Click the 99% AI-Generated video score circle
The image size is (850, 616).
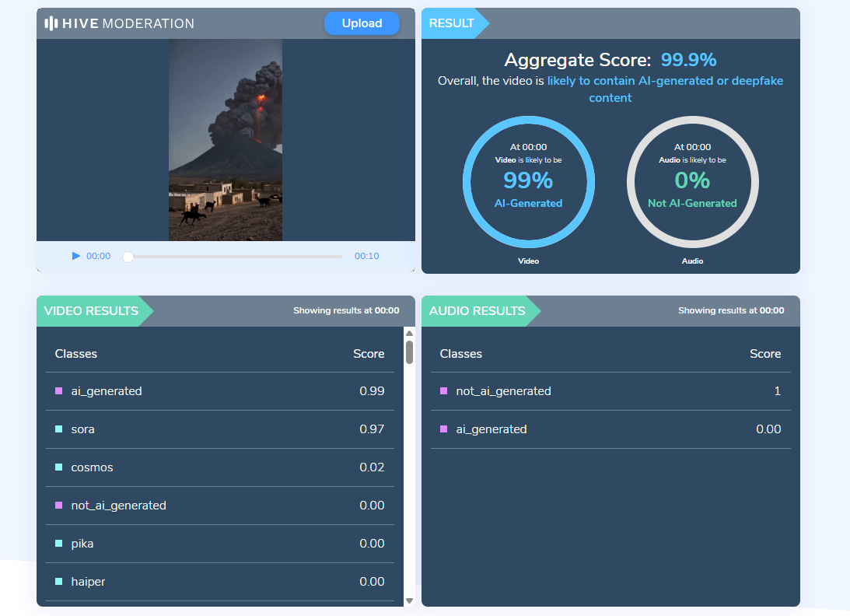(x=528, y=182)
